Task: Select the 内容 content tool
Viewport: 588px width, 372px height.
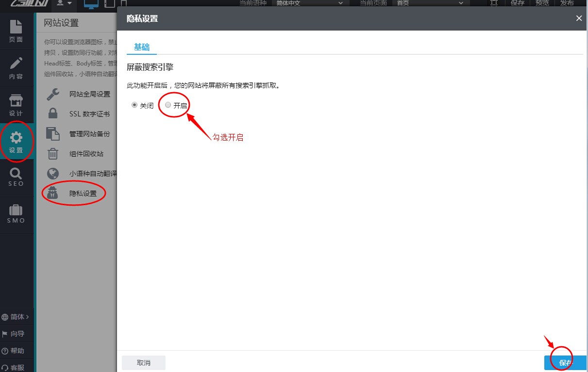Action: tap(16, 68)
